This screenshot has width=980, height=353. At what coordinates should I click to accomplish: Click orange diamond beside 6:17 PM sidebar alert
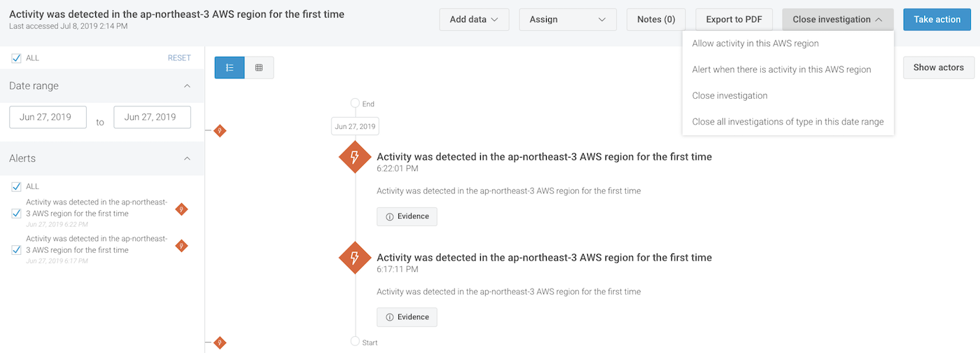coord(181,245)
